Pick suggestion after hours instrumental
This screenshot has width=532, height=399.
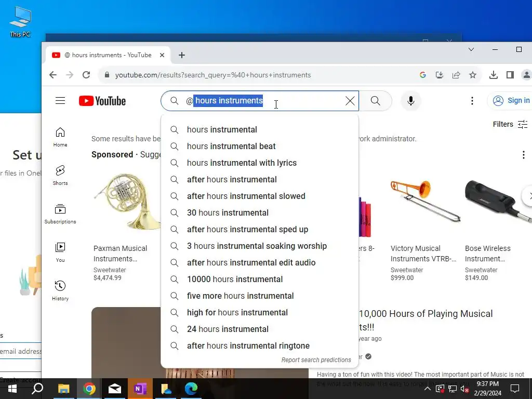pyautogui.click(x=260, y=179)
